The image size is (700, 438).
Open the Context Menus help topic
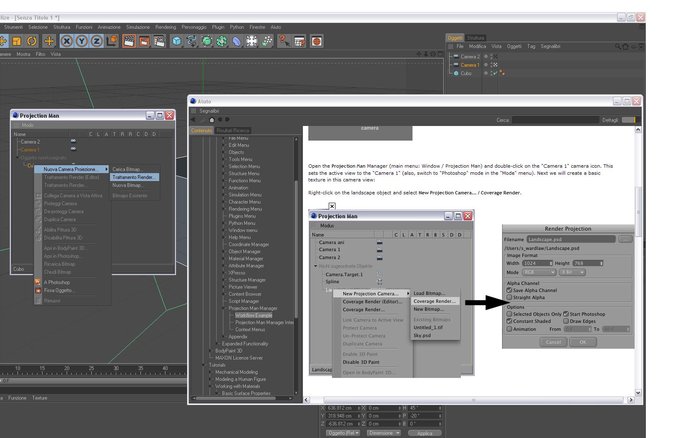point(250,330)
